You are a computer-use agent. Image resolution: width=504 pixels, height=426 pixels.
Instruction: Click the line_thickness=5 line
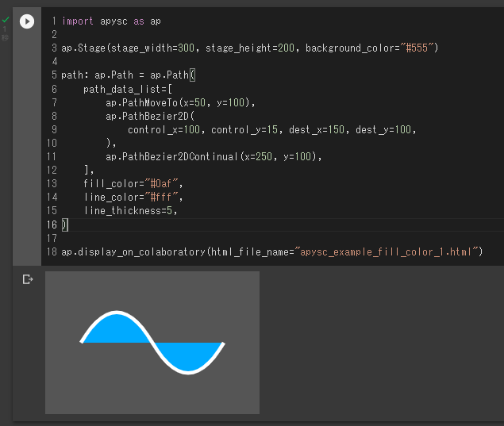coord(130,211)
